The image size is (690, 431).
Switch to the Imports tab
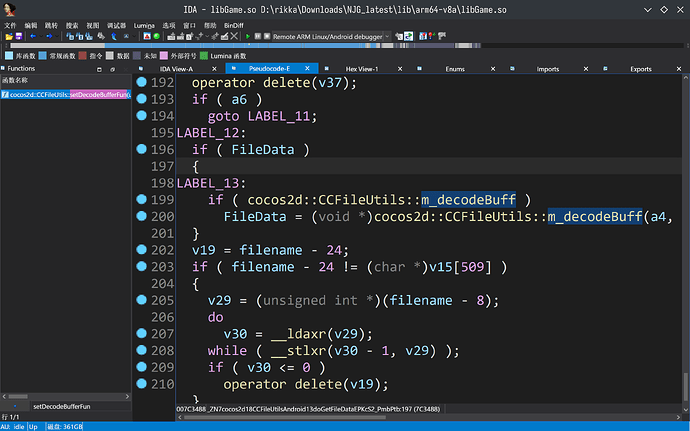548,69
